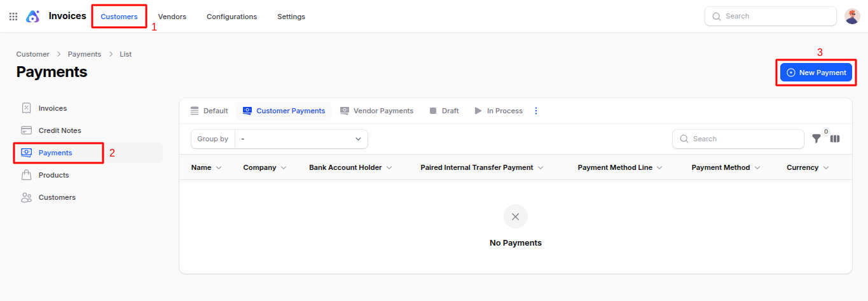This screenshot has height=301, width=868.
Task: Open more tabs vertical dots menu
Action: click(535, 111)
